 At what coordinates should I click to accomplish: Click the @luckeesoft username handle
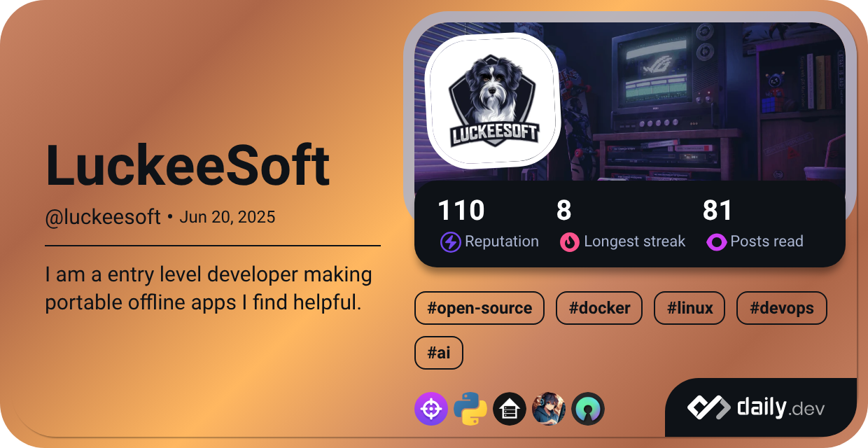[101, 217]
